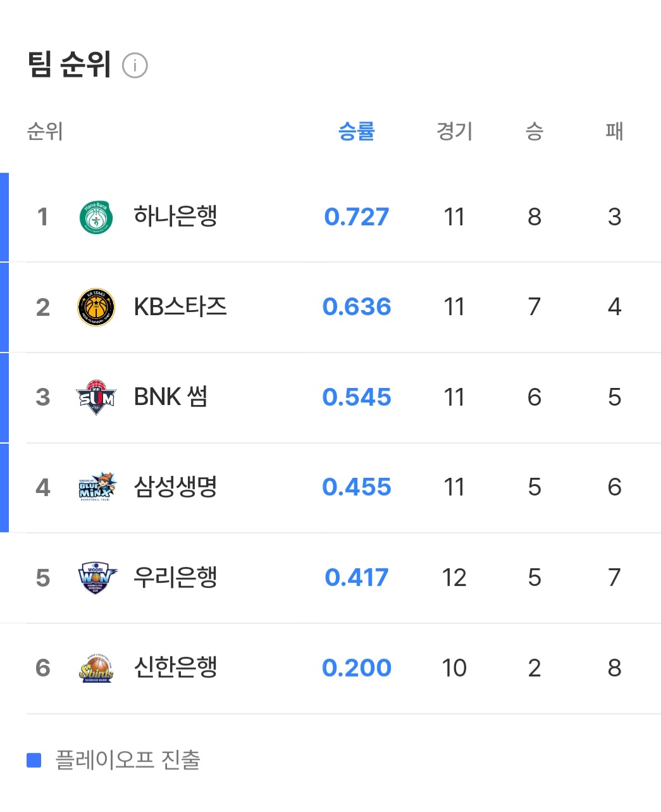Screen dimensions: 661x812
Task: Click the 삼성생명 Blue Minx logo
Action: pyautogui.click(x=97, y=487)
